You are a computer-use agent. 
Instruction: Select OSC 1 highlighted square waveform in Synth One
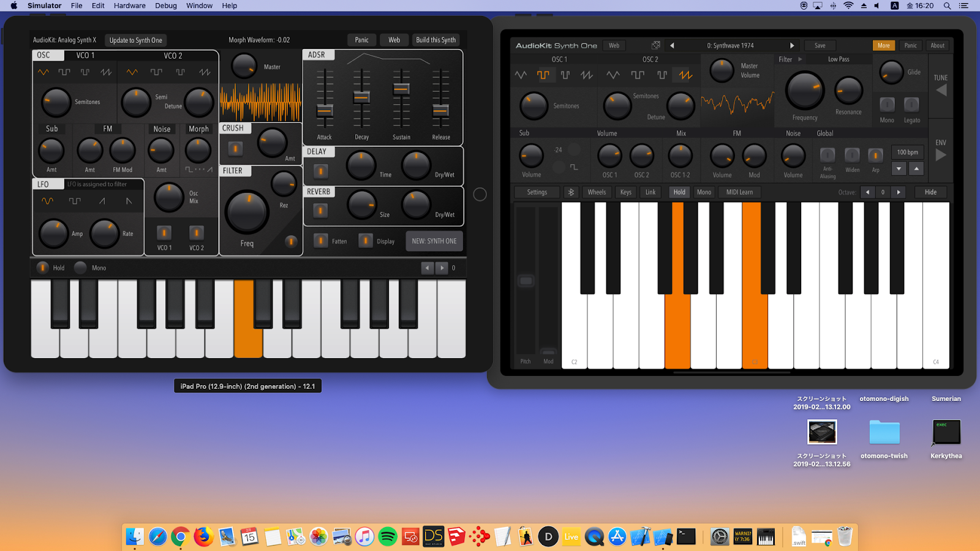(543, 75)
